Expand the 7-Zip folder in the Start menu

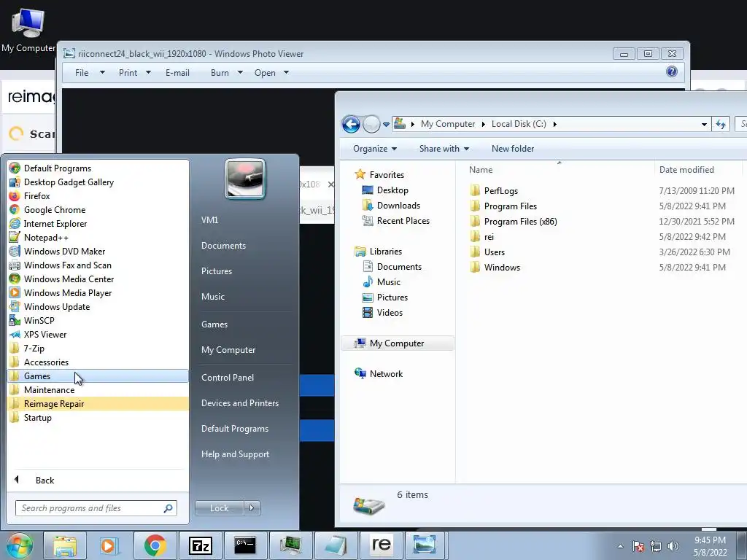98,348
